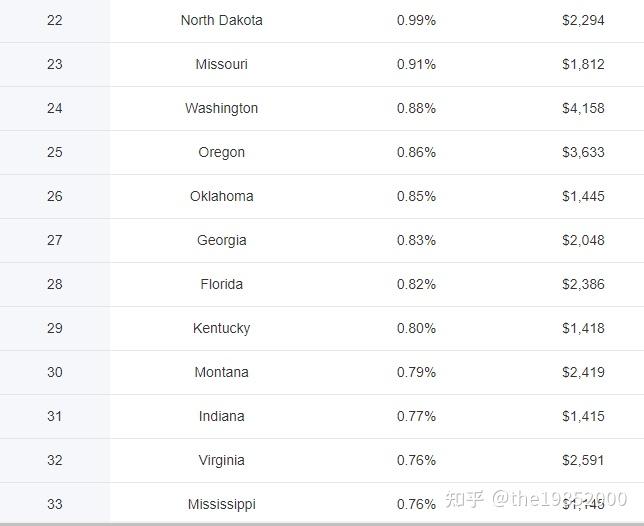The height and width of the screenshot is (526, 644).
Task: Select the Missouri row label
Action: 222,64
